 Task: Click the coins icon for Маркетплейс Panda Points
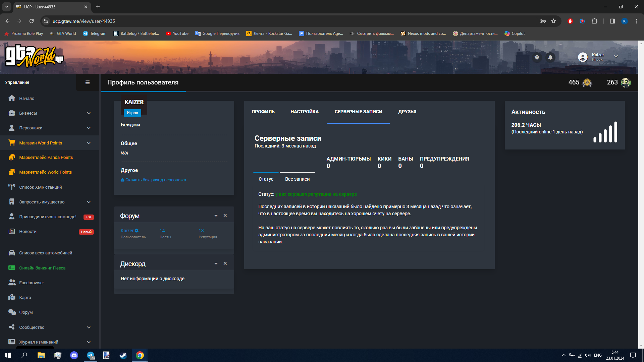pos(12,157)
